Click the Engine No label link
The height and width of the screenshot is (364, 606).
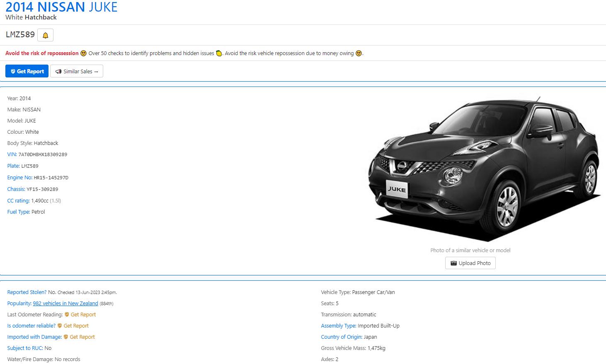click(x=19, y=178)
